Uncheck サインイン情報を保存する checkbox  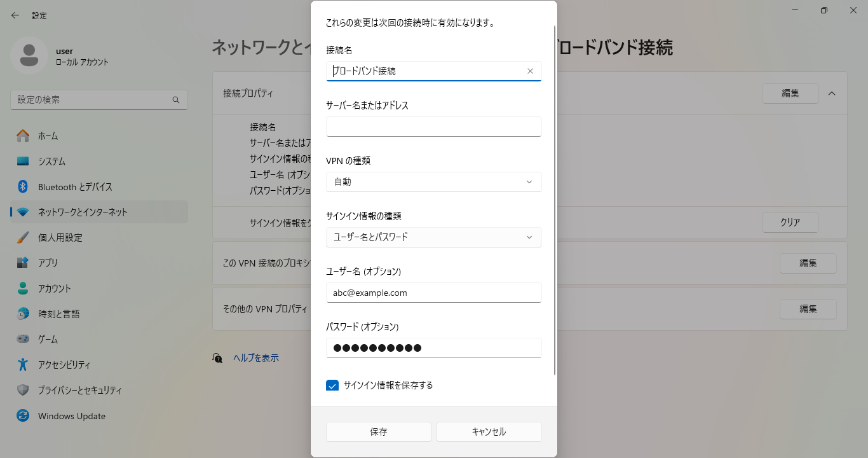tap(332, 385)
